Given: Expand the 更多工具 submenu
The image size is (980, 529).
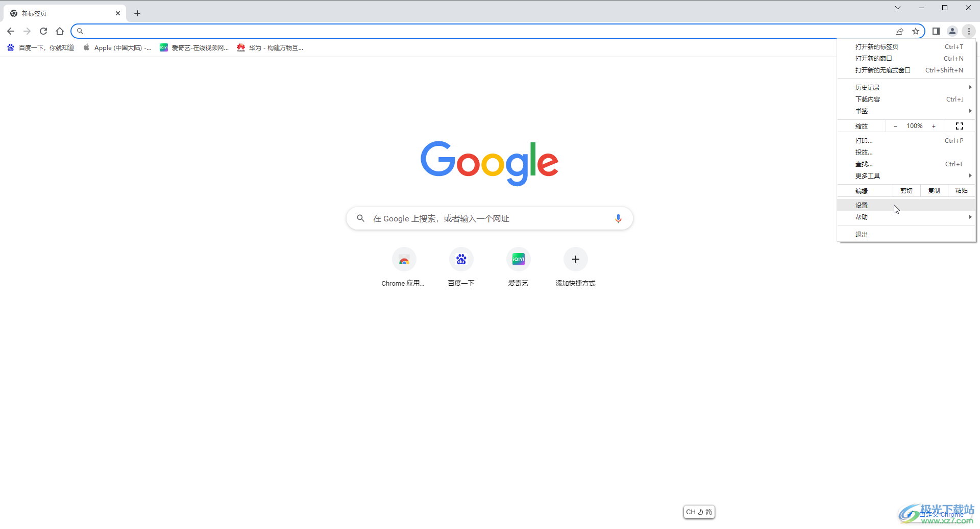Looking at the screenshot, I should click(906, 176).
